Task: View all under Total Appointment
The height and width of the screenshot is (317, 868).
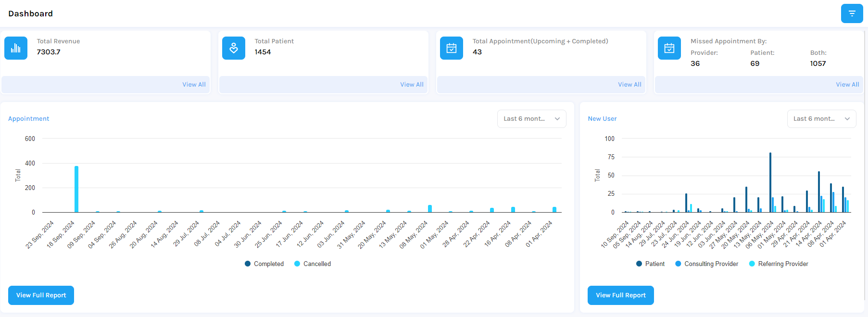Action: point(629,85)
